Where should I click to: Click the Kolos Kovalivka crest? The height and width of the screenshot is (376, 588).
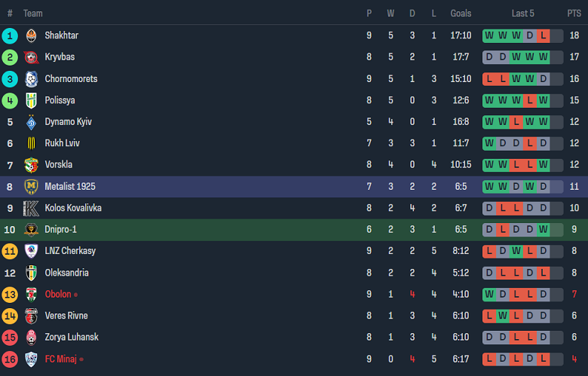tap(31, 208)
